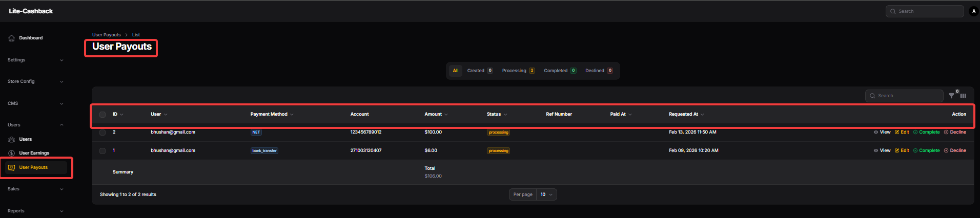The image size is (980, 218).
Task: Select all rows with header checkbox
Action: (x=103, y=115)
